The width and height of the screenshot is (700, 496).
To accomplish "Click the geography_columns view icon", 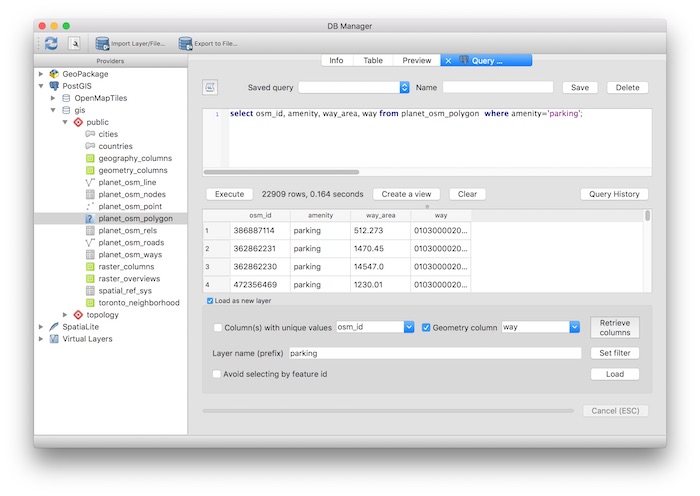I will [x=90, y=158].
